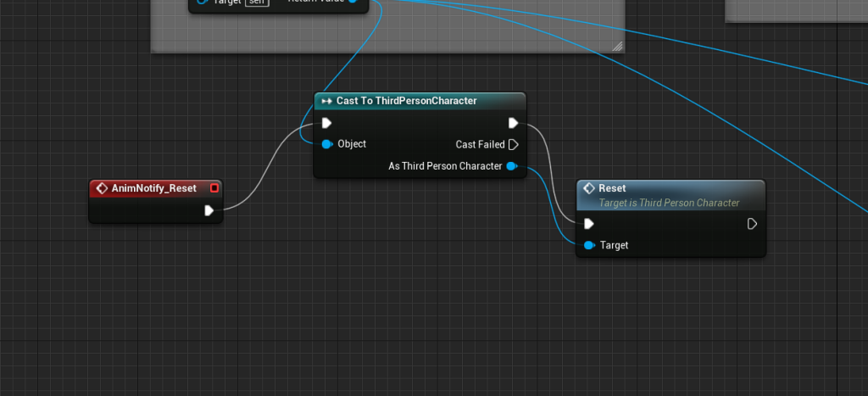The width and height of the screenshot is (868, 396).
Task: Click the Cast Failed label text
Action: tap(480, 145)
